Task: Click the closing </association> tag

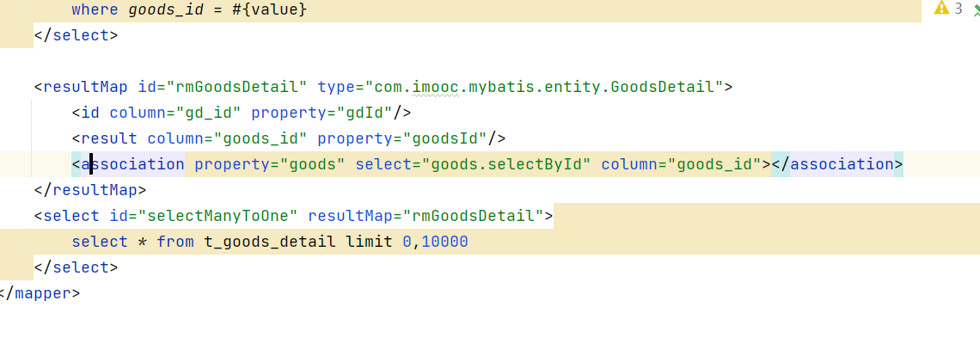Action: click(x=837, y=164)
